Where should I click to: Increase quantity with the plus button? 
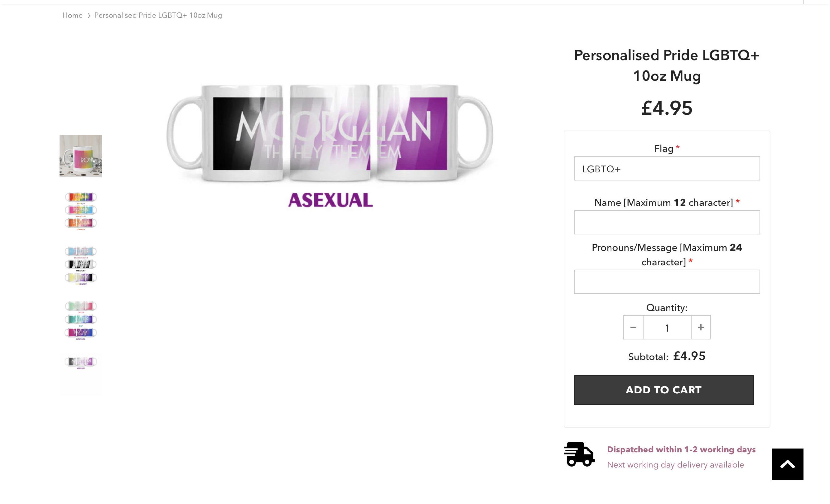700,327
